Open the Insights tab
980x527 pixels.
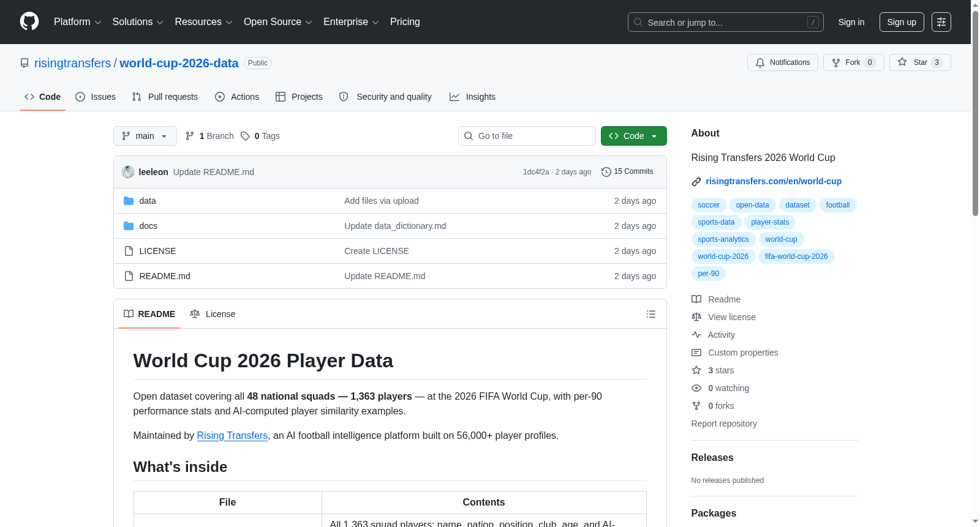(472, 97)
